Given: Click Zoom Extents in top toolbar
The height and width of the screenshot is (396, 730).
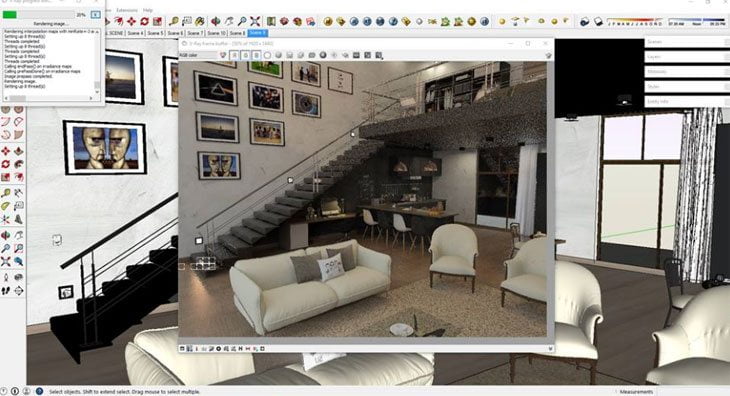Looking at the screenshot, I should click(255, 21).
